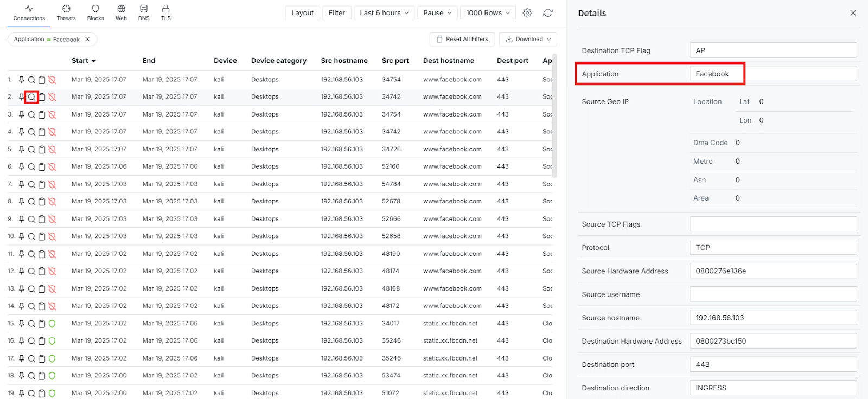Click the red blocked shield on row 6

(52, 166)
